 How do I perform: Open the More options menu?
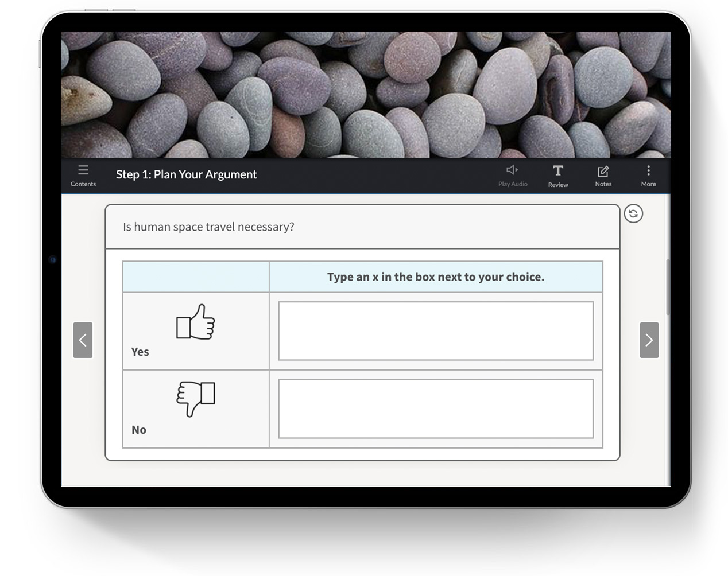pos(648,176)
